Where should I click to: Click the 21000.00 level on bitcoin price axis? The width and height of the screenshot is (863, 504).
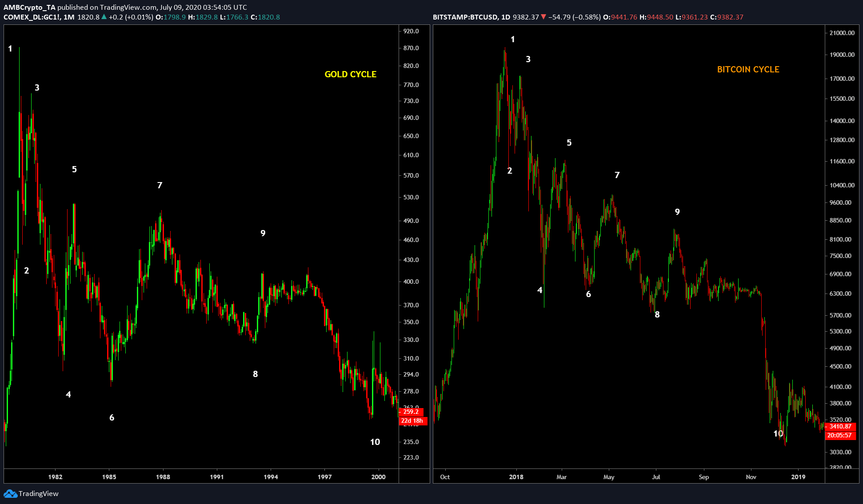coord(842,33)
